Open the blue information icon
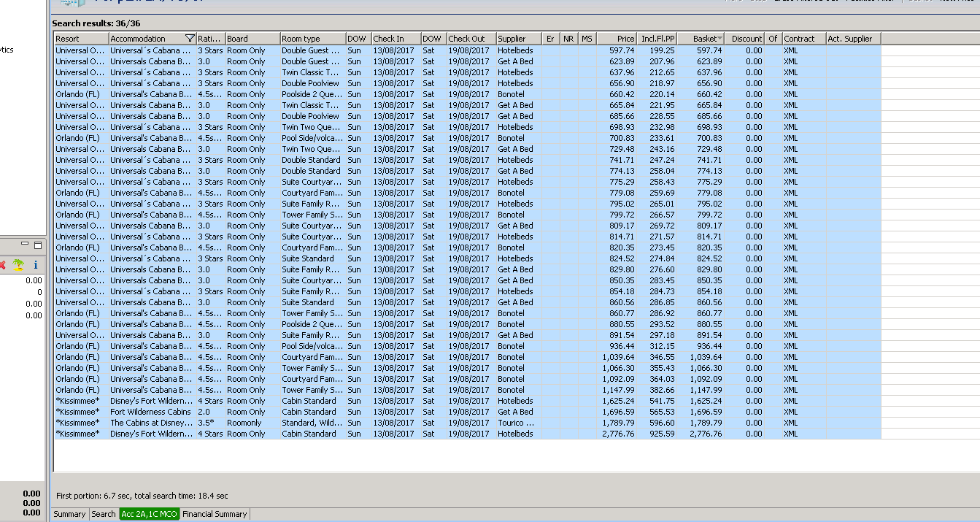 (35, 265)
